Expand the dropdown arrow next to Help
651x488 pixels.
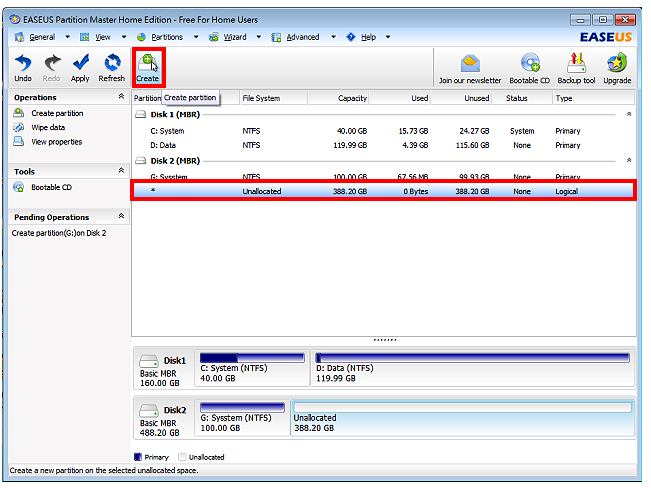388,37
